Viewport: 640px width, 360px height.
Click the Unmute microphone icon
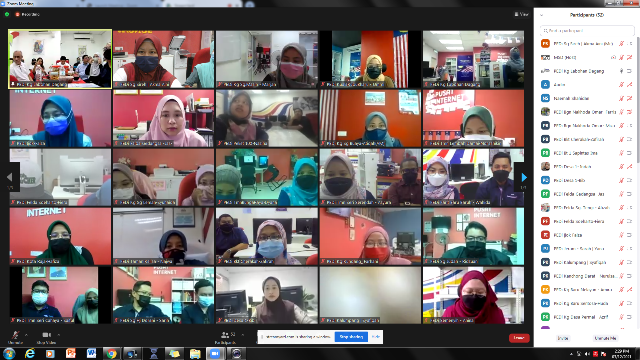coord(15,335)
